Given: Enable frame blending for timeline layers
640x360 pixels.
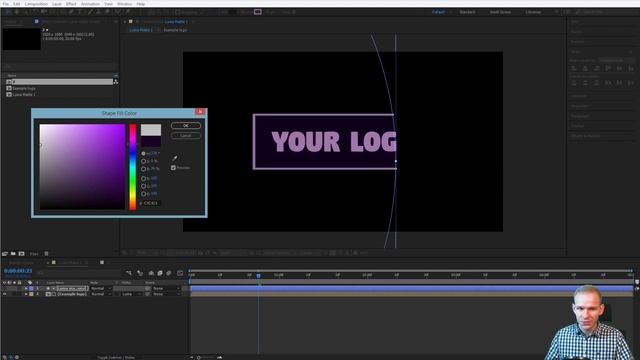Looking at the screenshot, I should [x=160, y=273].
